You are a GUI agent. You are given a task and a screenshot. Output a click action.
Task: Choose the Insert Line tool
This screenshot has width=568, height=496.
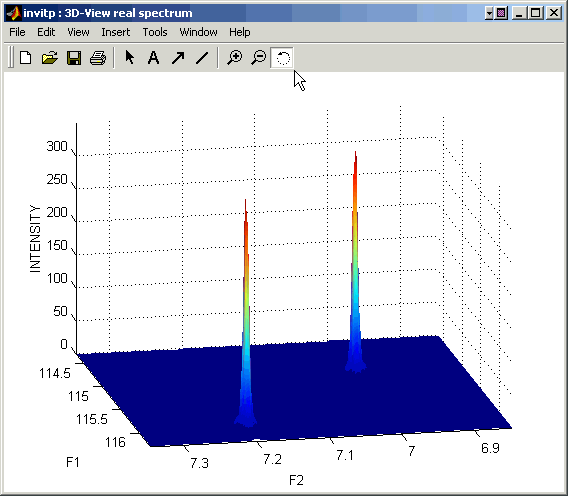point(202,58)
